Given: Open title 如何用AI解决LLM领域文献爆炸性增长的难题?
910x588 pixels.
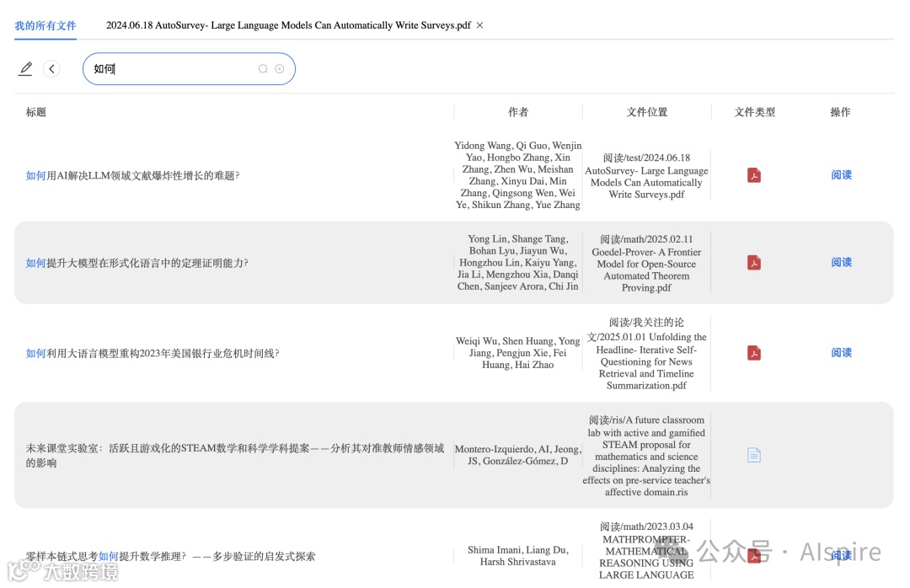Looking at the screenshot, I should [132, 175].
